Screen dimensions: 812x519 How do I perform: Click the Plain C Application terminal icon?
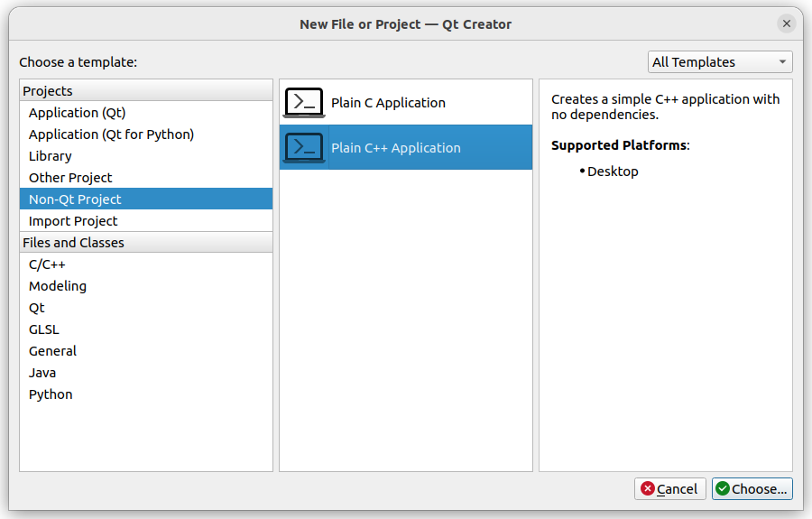click(304, 103)
